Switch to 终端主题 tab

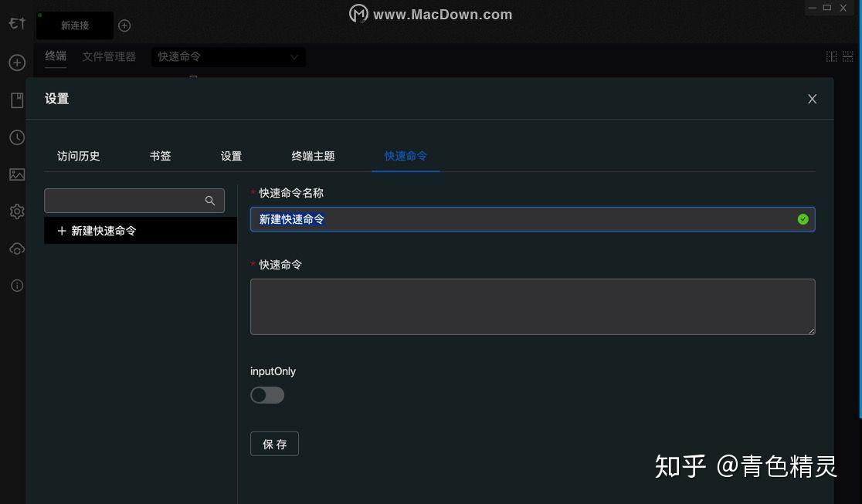click(x=314, y=156)
